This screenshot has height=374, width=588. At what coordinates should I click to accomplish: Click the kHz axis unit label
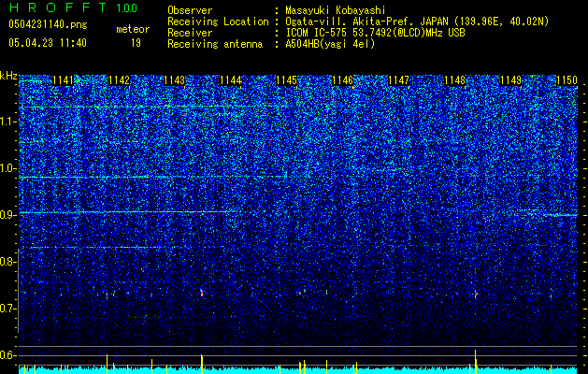tap(8, 76)
